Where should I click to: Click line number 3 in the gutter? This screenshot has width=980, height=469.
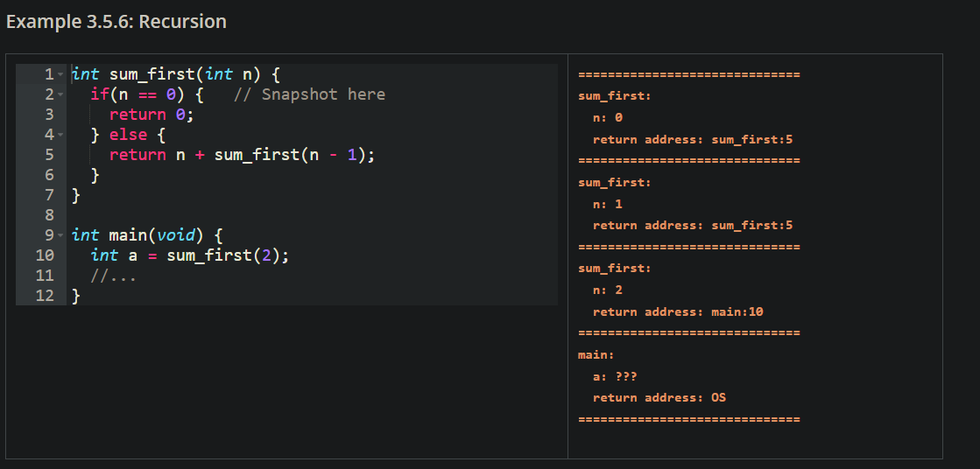[50, 115]
